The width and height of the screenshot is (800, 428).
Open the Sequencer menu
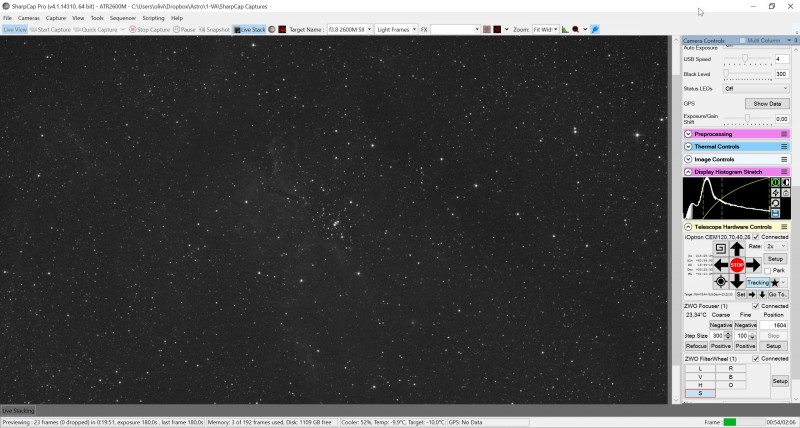click(122, 18)
